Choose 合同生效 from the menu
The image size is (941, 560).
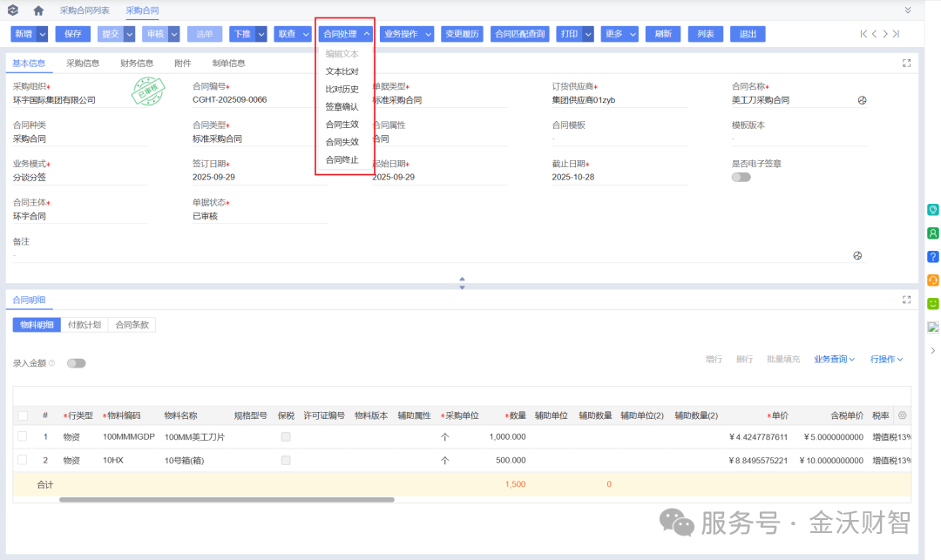(342, 125)
